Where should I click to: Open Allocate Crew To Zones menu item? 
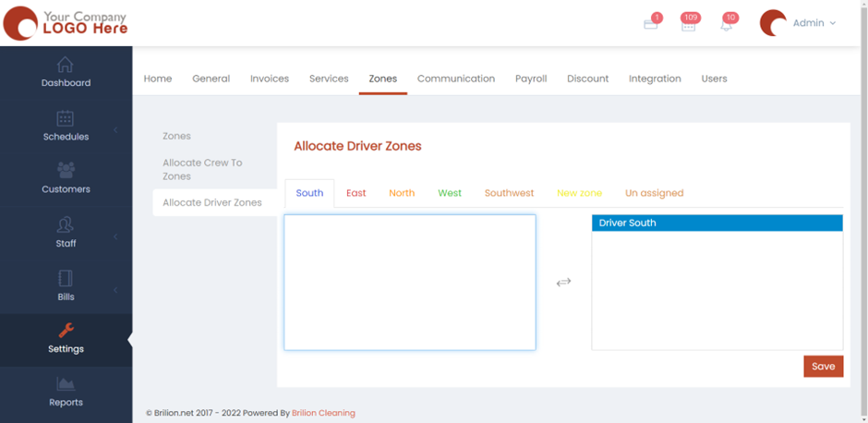click(x=202, y=169)
